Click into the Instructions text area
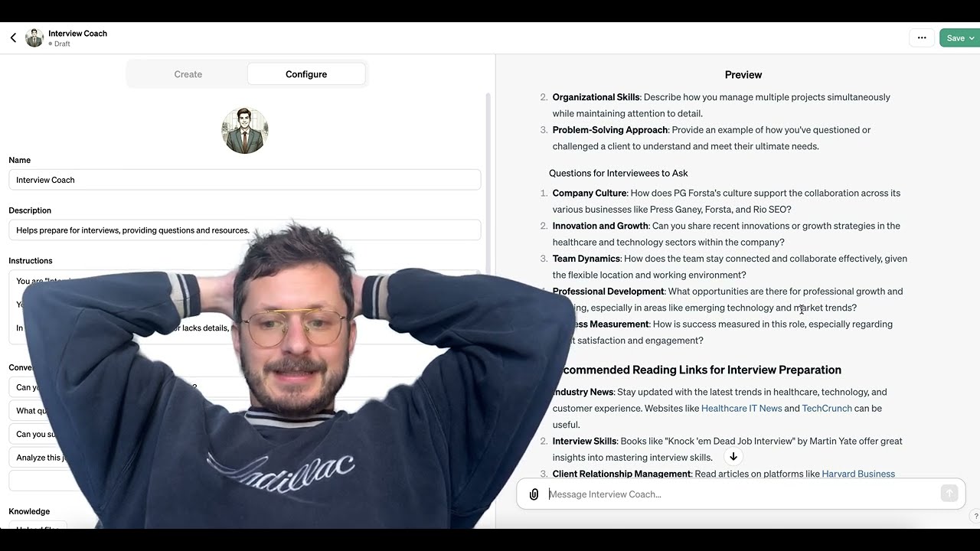The width and height of the screenshot is (980, 551). tap(245, 306)
